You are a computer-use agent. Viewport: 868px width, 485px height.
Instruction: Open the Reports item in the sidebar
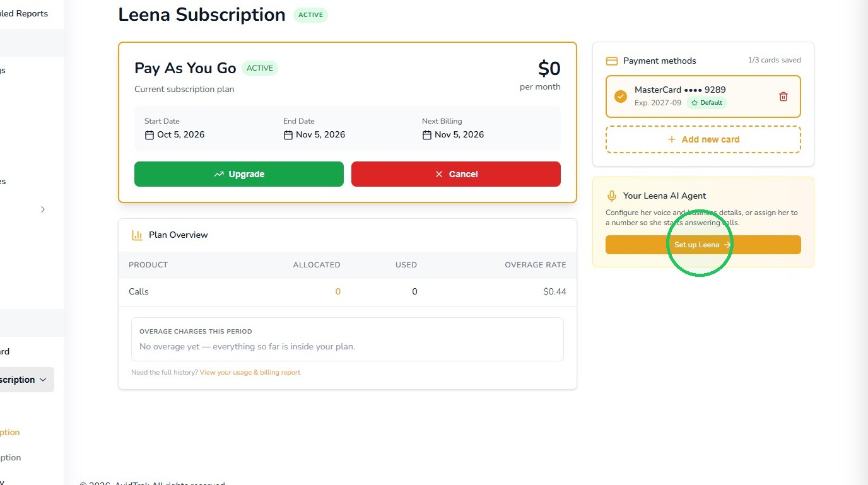pos(24,14)
